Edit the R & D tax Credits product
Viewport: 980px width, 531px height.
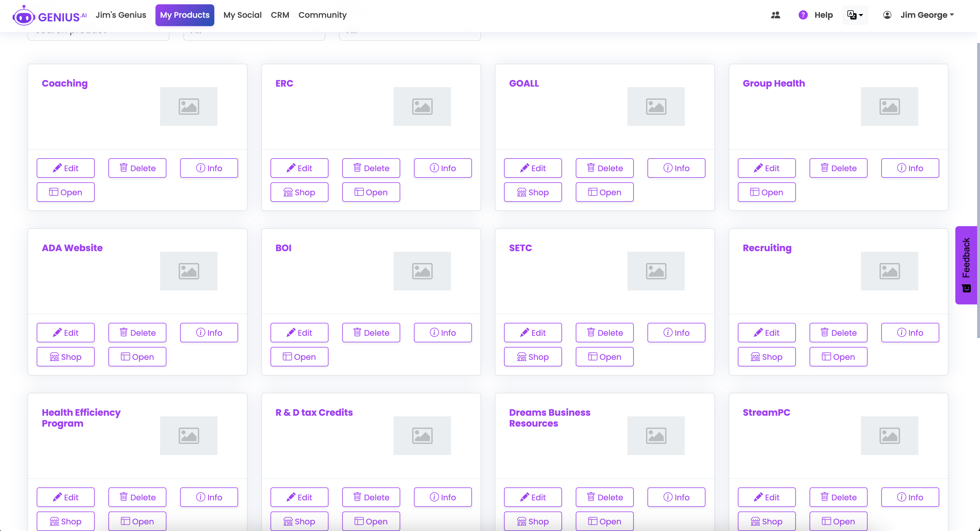pos(299,497)
